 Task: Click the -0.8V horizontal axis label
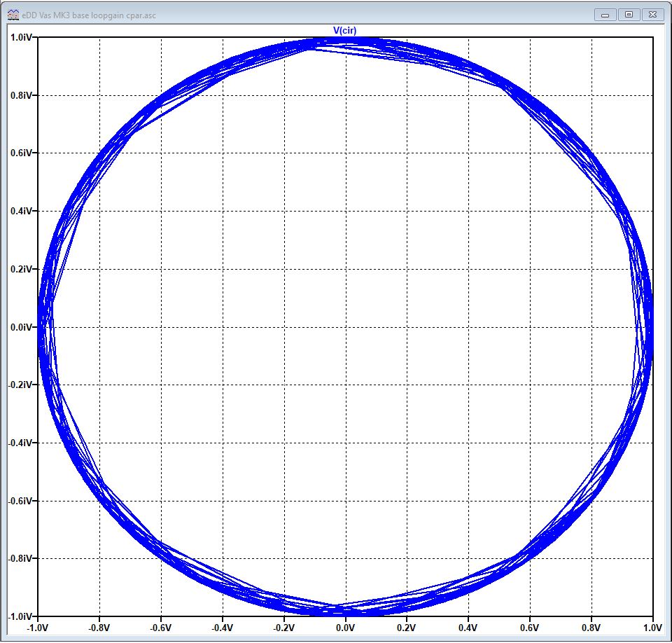tap(99, 628)
